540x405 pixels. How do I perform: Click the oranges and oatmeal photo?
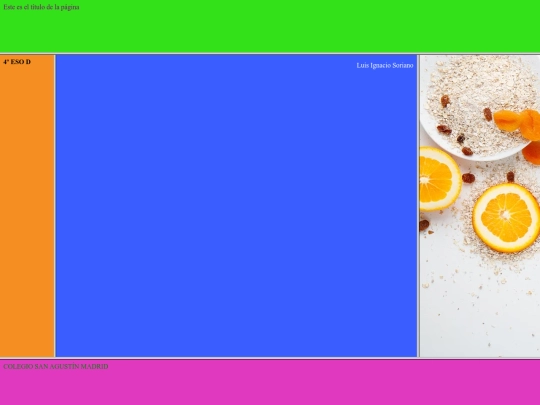(x=480, y=206)
